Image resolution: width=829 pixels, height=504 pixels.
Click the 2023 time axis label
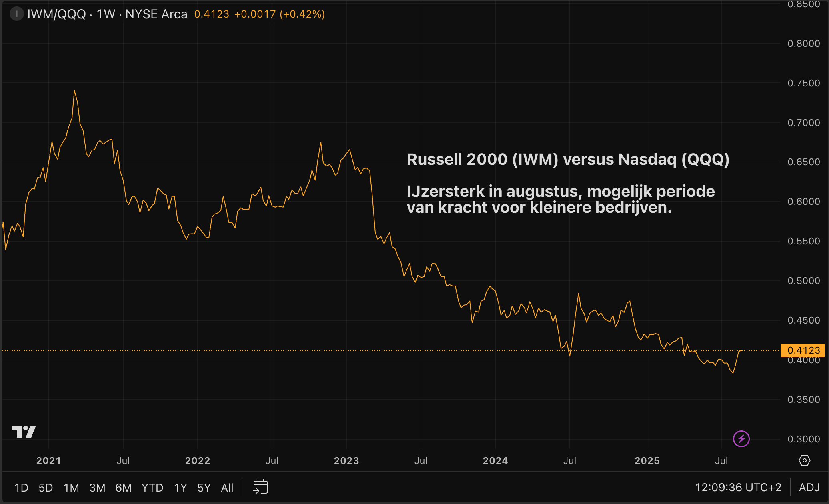tap(346, 461)
